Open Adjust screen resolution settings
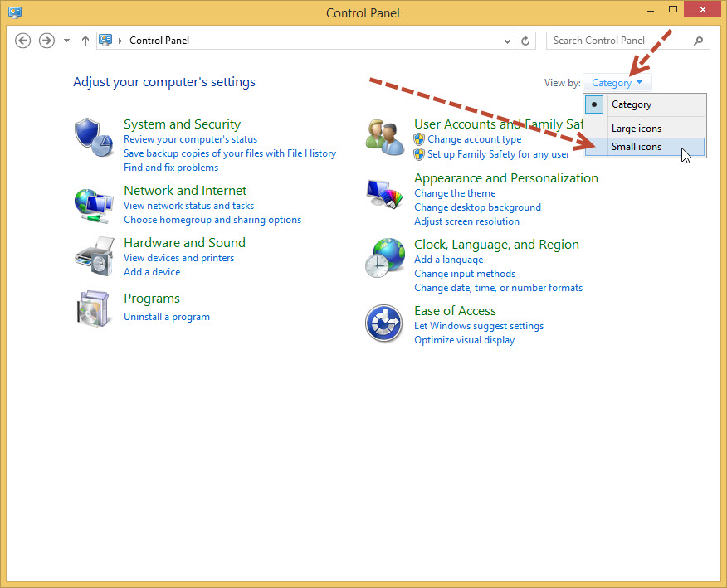727x588 pixels. [467, 221]
